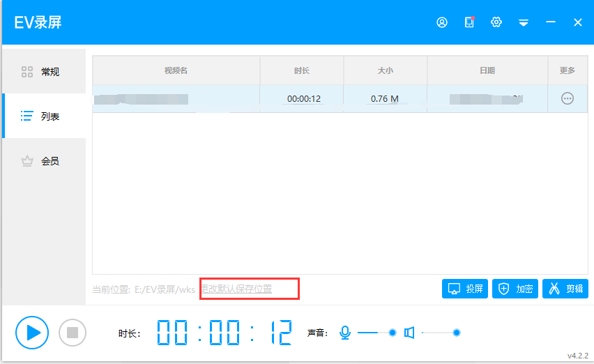This screenshot has width=594, height=364.
Task: Start recording with the play button
Action: pyautogui.click(x=32, y=333)
